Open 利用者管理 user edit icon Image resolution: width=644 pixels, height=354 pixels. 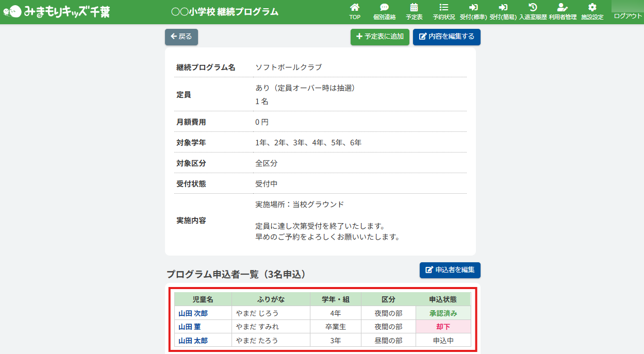point(562,8)
